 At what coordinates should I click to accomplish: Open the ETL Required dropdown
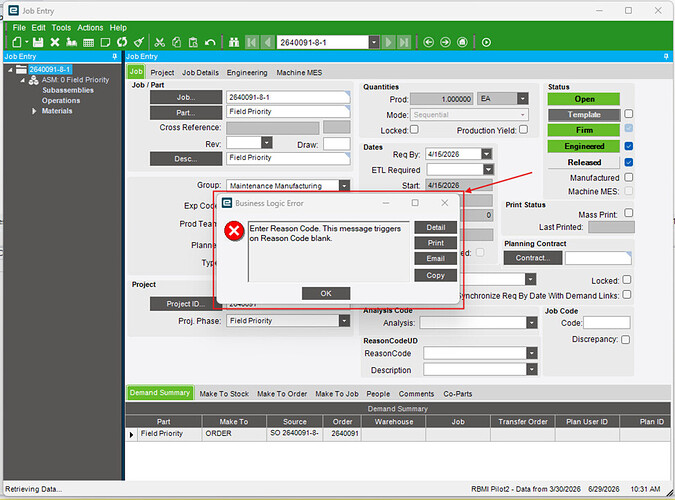(488, 169)
